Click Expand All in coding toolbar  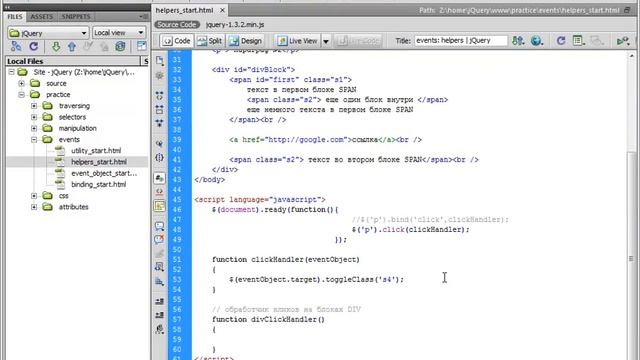click(160, 122)
